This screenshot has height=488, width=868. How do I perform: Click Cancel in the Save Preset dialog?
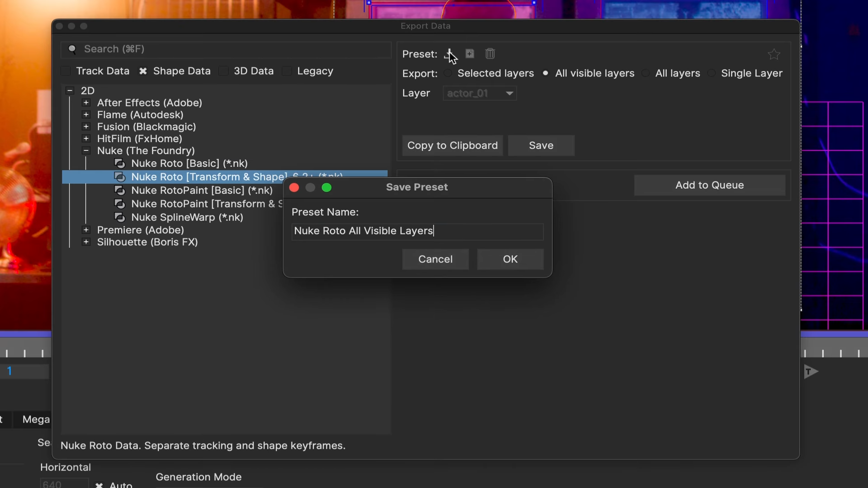coord(435,259)
